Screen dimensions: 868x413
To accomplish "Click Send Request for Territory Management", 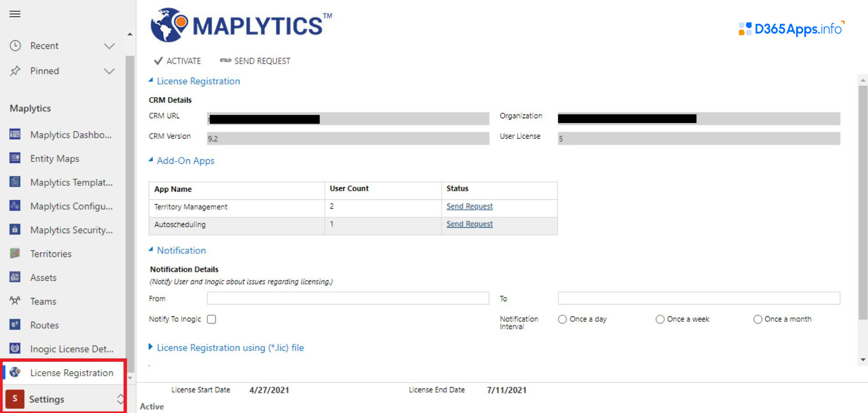I will tap(469, 206).
